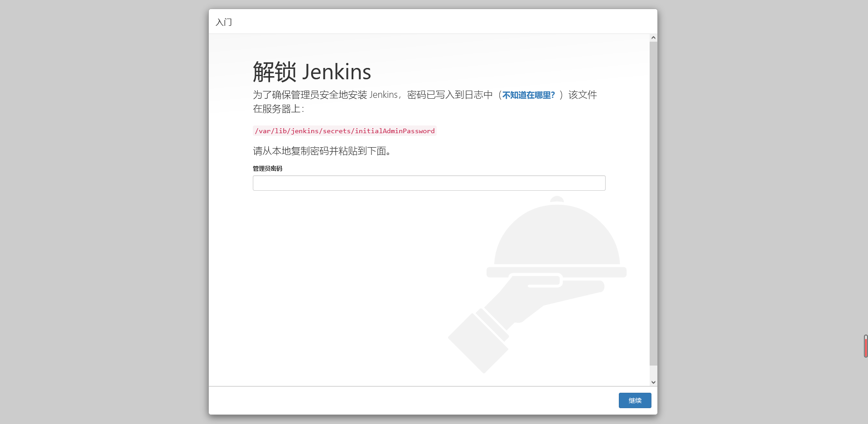
Task: Click the 请从本地复制密码并粘贴到下面 instruction text
Action: (322, 151)
